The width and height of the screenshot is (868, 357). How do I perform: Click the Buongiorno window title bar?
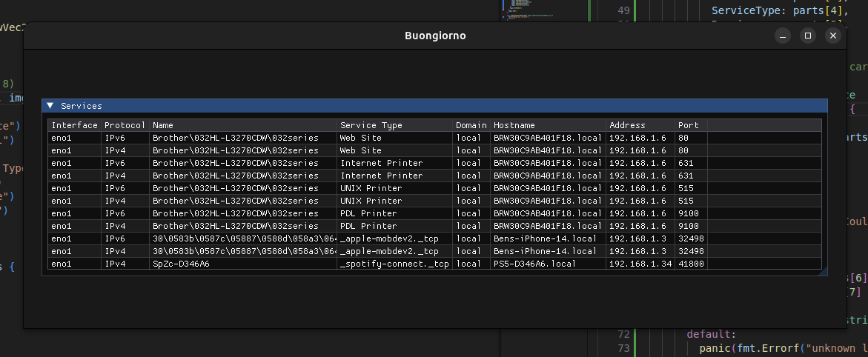point(435,36)
